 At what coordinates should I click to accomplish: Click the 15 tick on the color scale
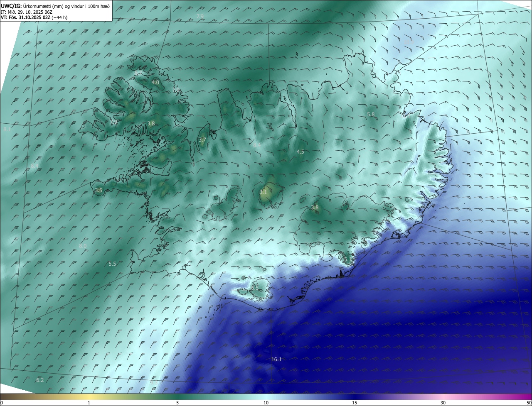point(355,403)
